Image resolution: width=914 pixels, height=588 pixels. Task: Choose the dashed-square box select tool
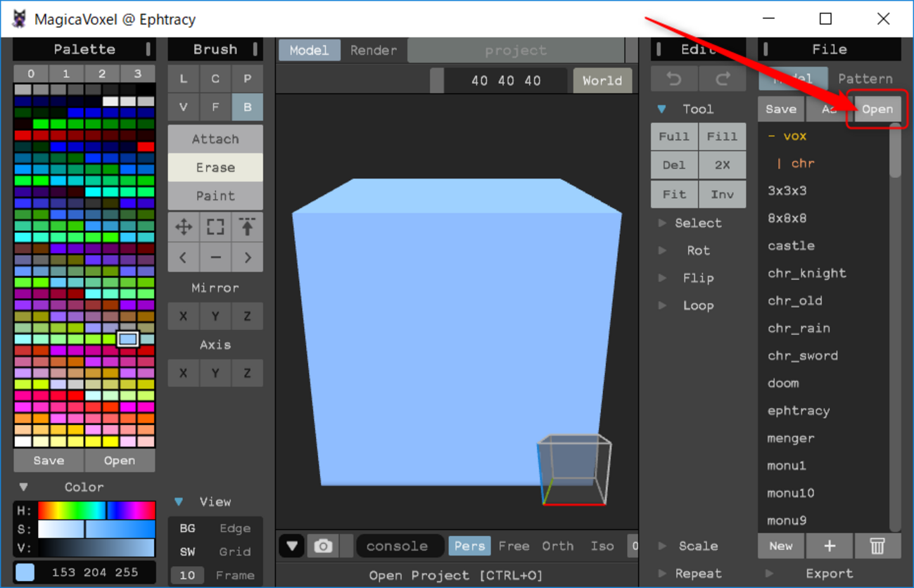(215, 227)
